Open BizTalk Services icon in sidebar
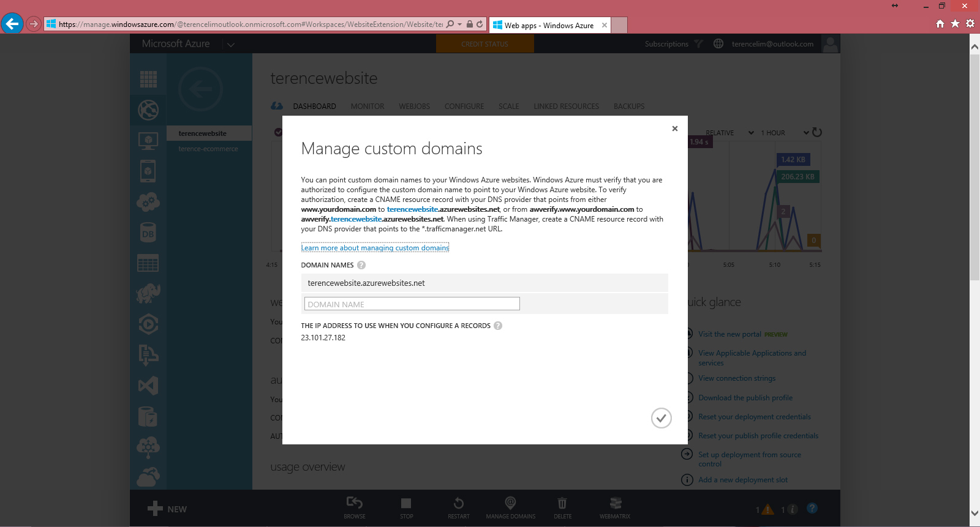980x527 pixels. tap(148, 447)
